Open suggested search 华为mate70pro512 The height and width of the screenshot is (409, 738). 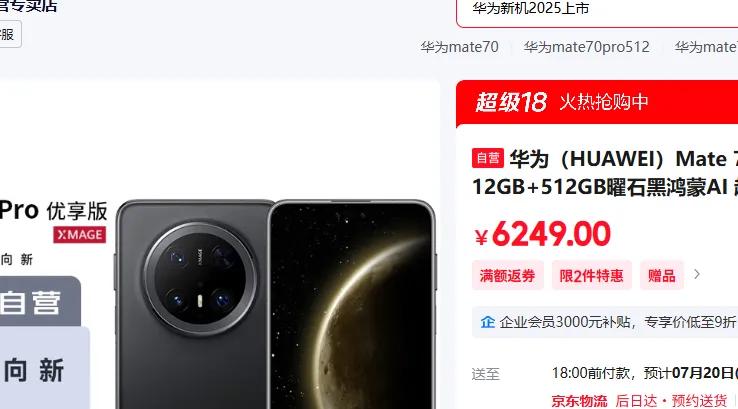pos(586,47)
